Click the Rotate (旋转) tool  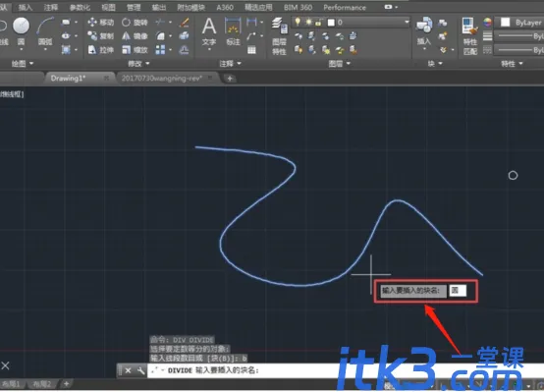tap(135, 23)
